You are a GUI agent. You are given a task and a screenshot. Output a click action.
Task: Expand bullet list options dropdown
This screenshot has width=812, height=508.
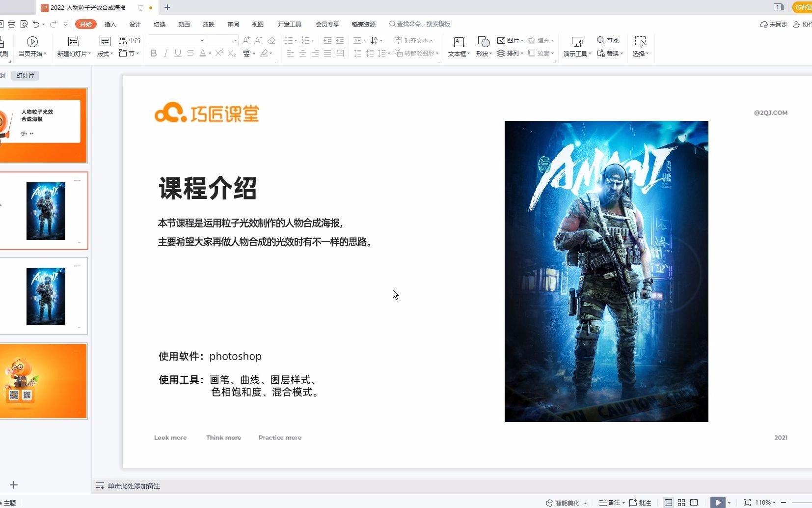tap(296, 40)
